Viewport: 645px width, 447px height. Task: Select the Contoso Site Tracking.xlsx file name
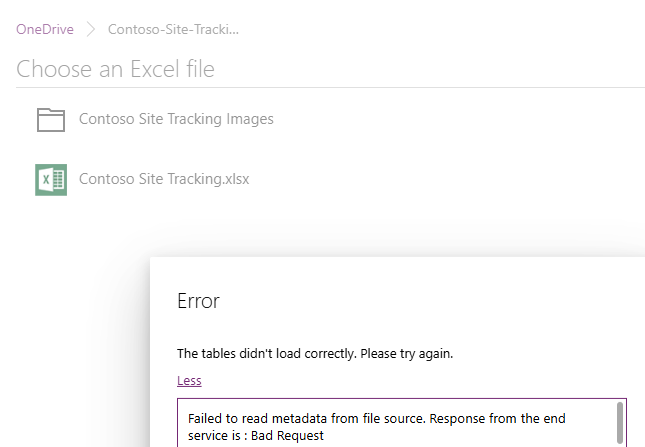[164, 180]
